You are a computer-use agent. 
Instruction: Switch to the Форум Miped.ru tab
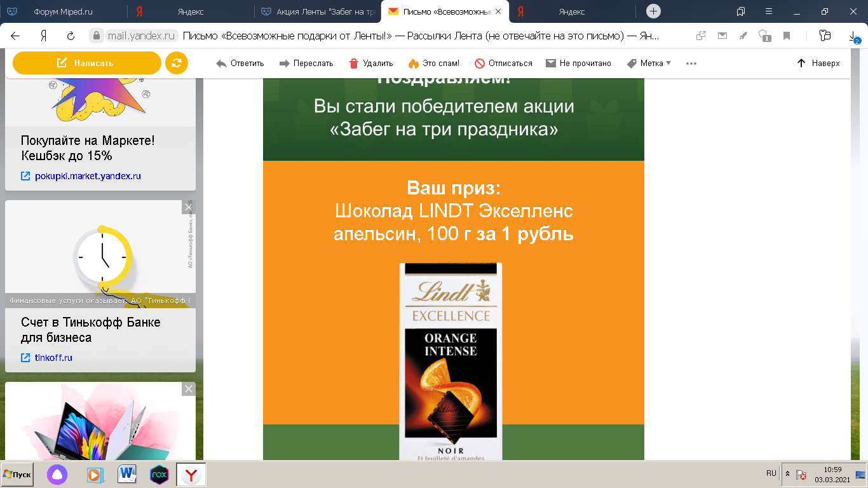pyautogui.click(x=64, y=11)
